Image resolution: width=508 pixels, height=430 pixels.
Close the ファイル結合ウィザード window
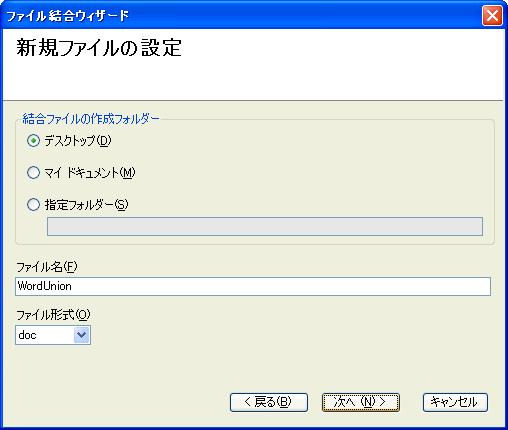(492, 16)
